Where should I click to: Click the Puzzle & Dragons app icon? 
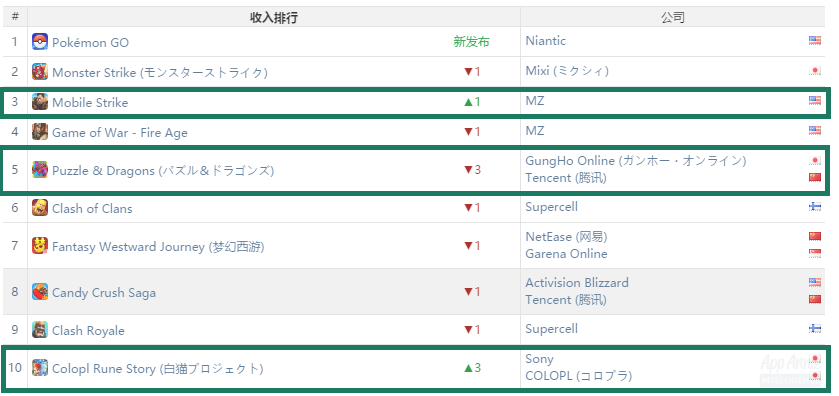click(x=40, y=170)
